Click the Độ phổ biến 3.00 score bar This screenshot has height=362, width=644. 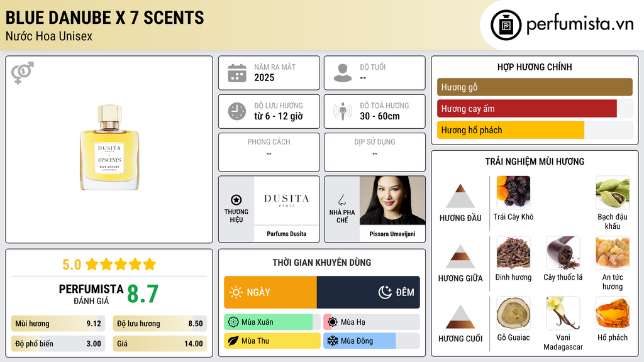tap(58, 344)
